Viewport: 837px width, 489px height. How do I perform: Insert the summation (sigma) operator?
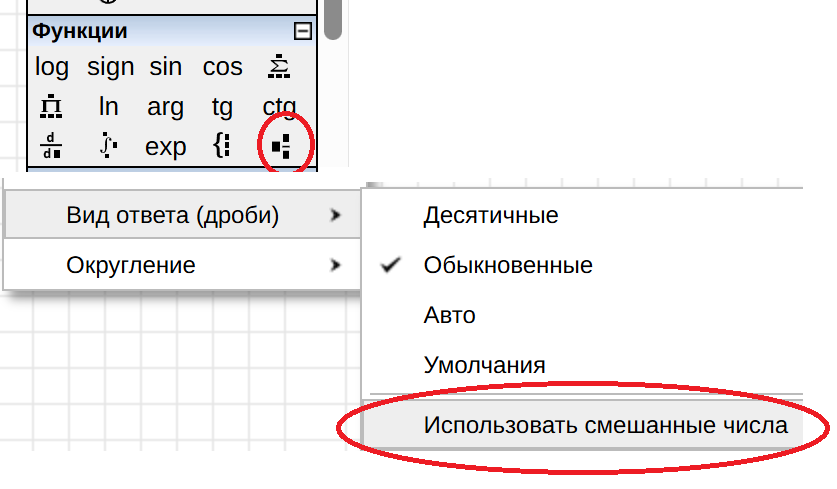tap(280, 67)
